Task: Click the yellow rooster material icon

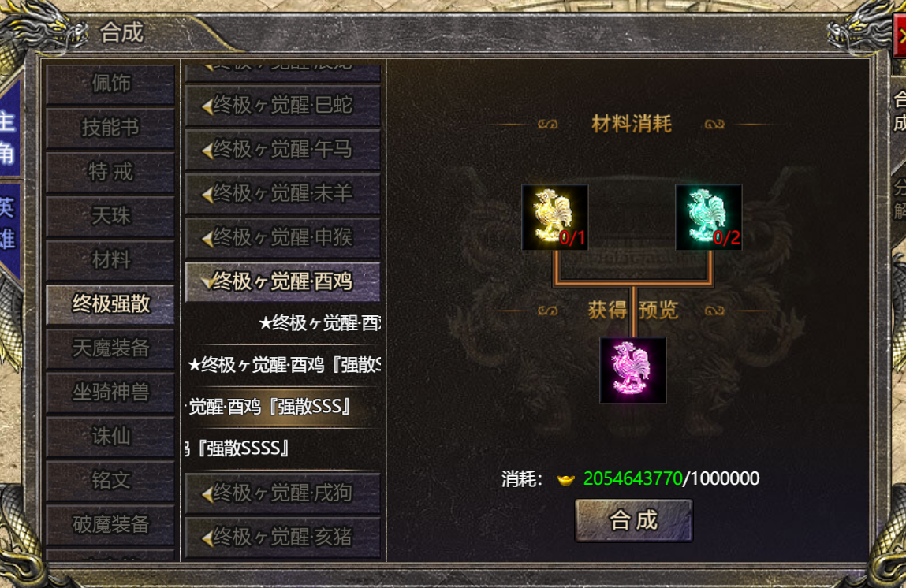Action: 554,218
